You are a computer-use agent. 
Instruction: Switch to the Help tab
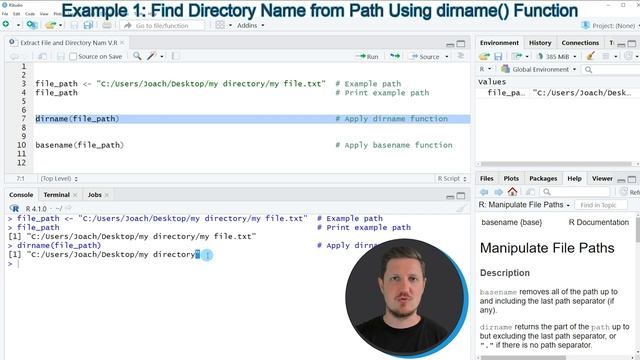click(574, 178)
